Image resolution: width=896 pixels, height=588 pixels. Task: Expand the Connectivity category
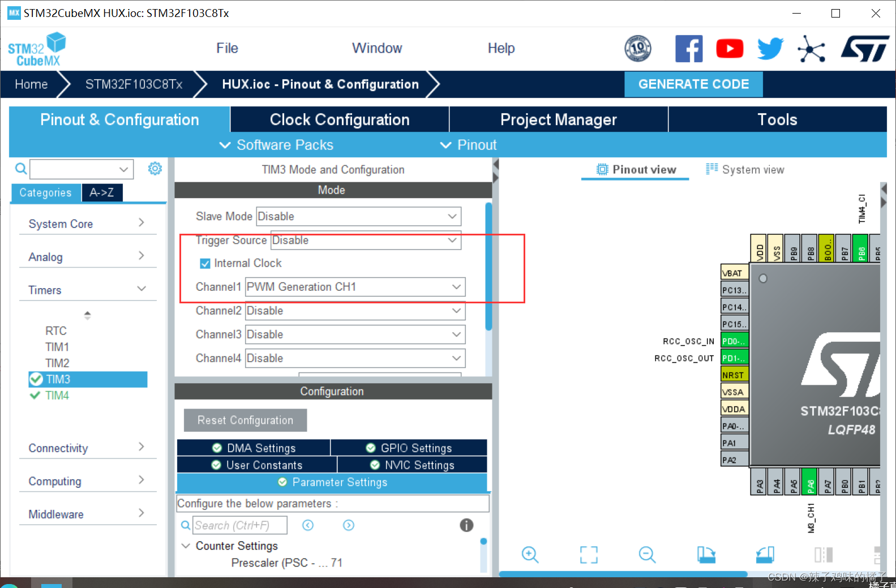point(88,448)
